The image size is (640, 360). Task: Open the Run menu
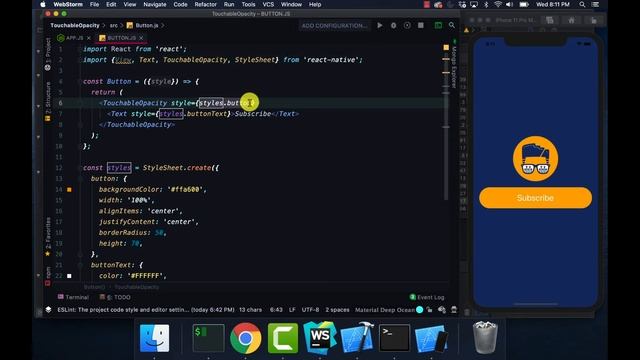pyautogui.click(x=229, y=4)
